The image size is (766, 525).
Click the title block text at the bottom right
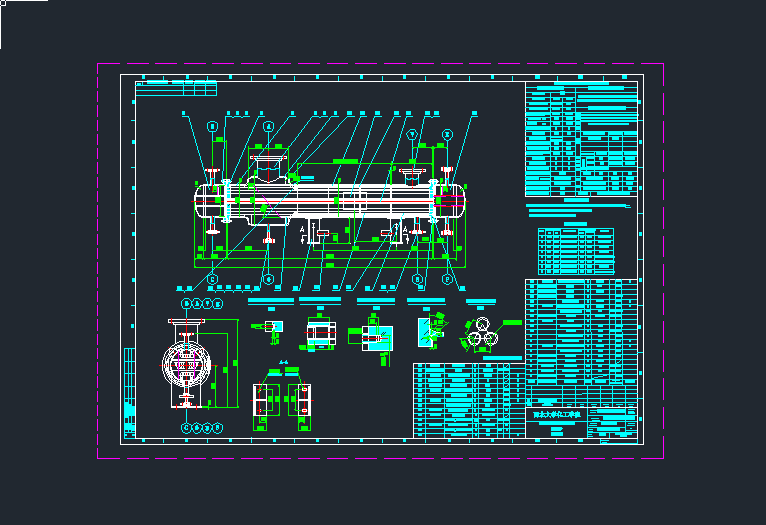(557, 413)
